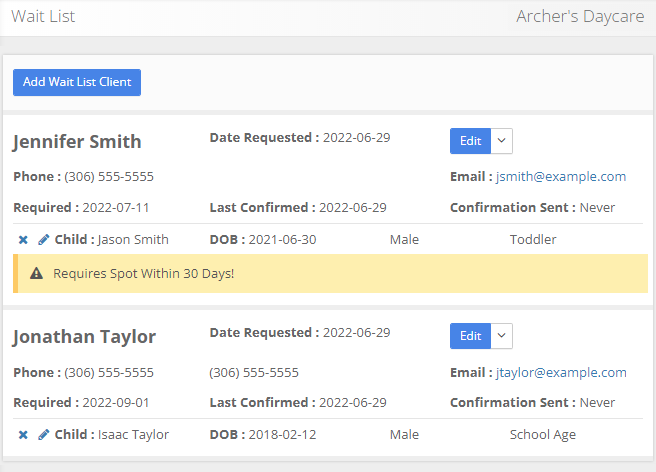
Task: Edit child Isaac Taylor via pencil icon
Action: coord(43,435)
